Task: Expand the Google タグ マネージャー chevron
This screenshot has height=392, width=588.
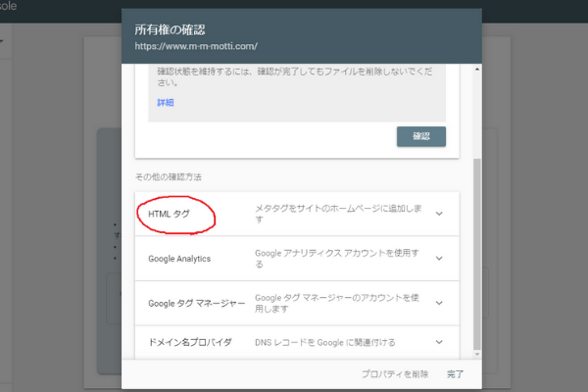Action: [x=439, y=303]
